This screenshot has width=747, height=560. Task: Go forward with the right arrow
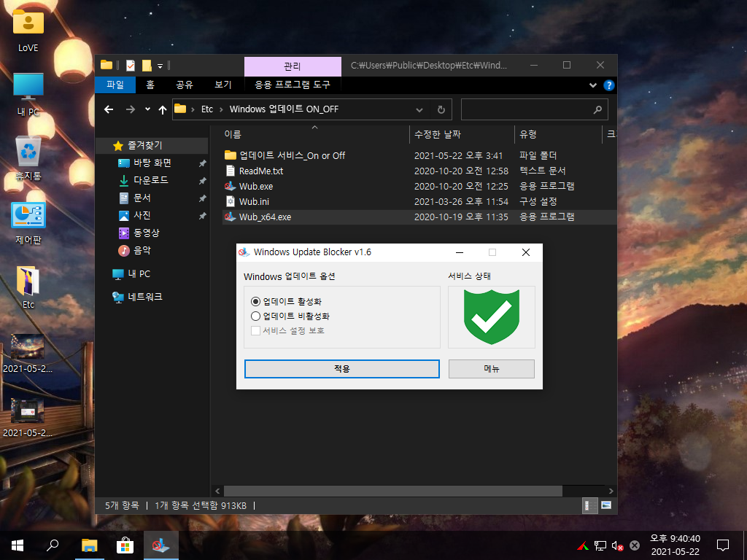click(130, 109)
